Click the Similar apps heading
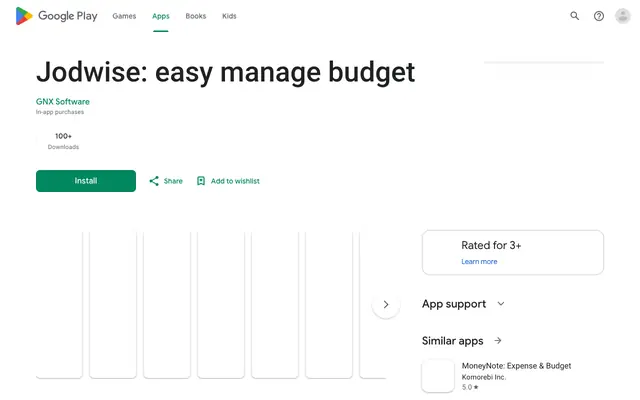This screenshot has height=400, width=640. [x=452, y=341]
